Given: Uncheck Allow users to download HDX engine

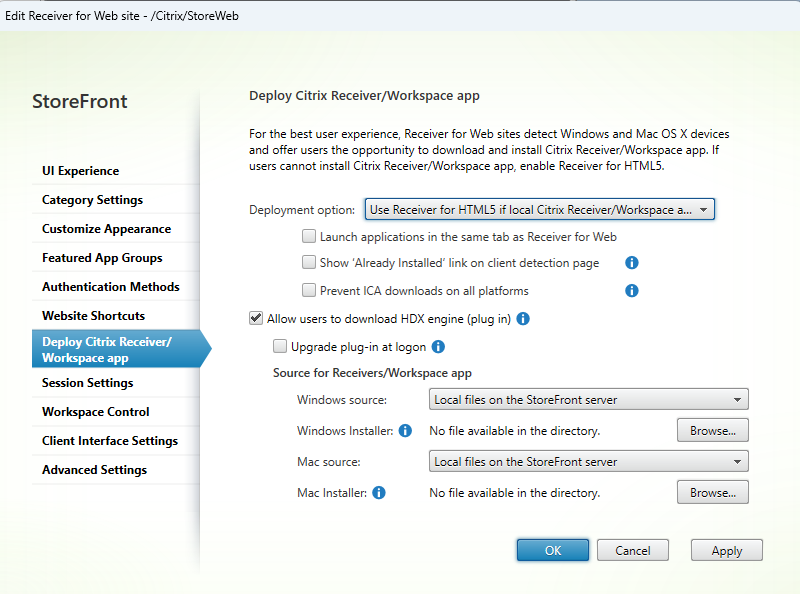Looking at the screenshot, I should pyautogui.click(x=256, y=319).
